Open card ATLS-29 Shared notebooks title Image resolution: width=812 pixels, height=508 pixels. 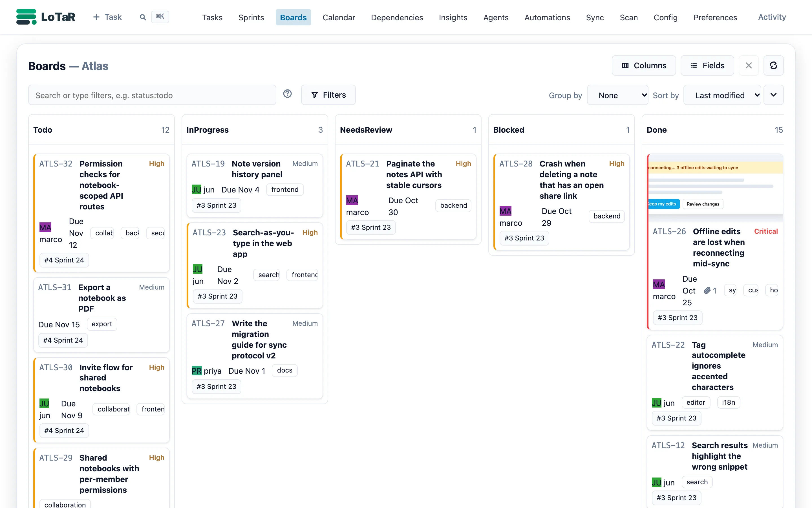click(109, 474)
